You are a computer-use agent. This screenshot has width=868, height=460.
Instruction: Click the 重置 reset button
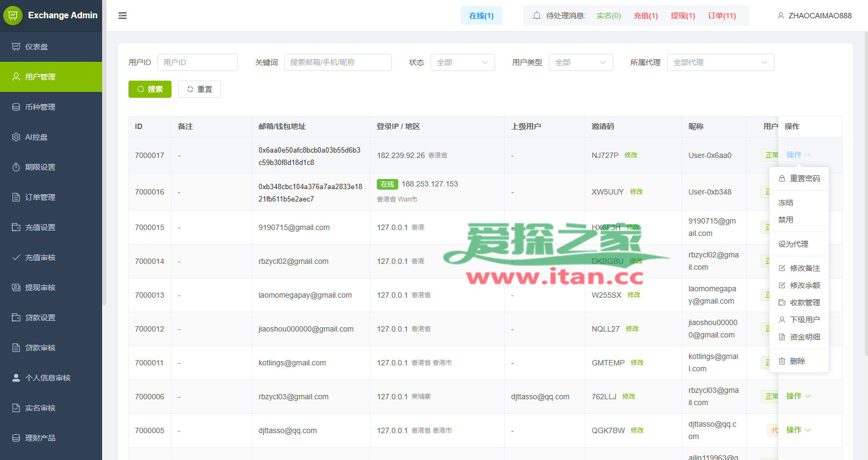199,89
